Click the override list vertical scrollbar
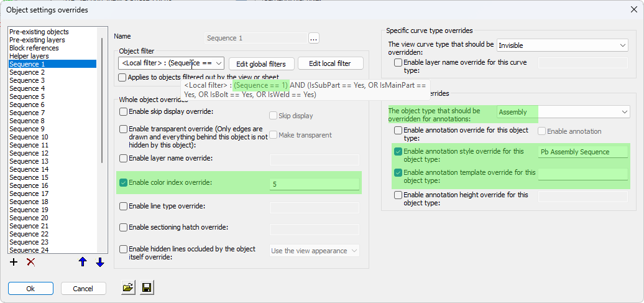This screenshot has height=303, width=644. [102, 100]
